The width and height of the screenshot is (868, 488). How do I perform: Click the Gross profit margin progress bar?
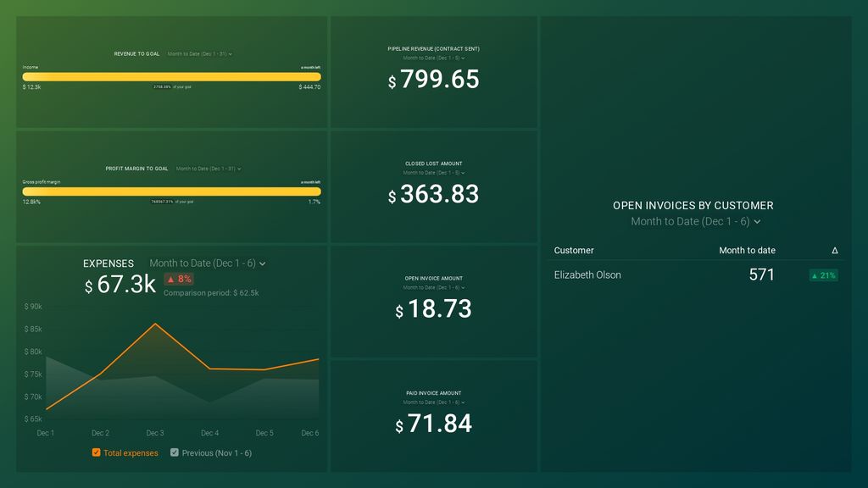pyautogui.click(x=171, y=191)
